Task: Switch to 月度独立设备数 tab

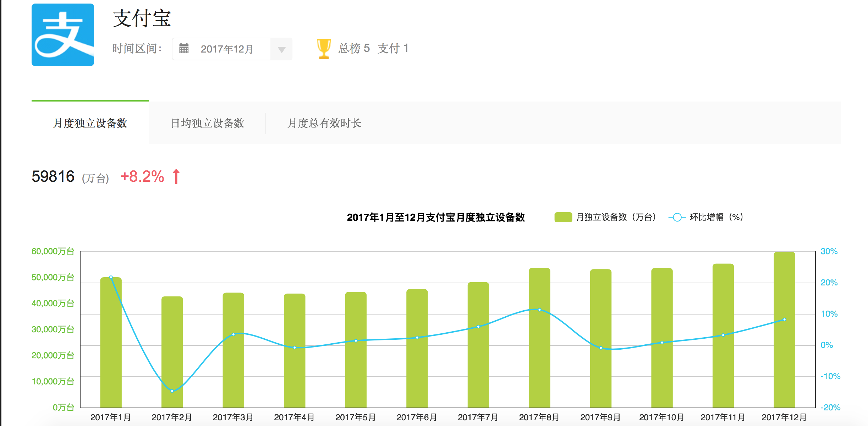Action: coord(90,123)
